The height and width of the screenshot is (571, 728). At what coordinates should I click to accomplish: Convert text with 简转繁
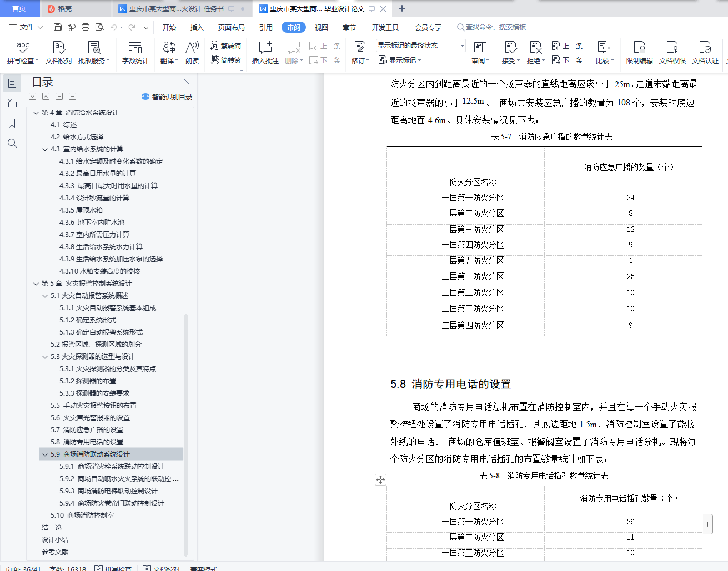(x=225, y=60)
